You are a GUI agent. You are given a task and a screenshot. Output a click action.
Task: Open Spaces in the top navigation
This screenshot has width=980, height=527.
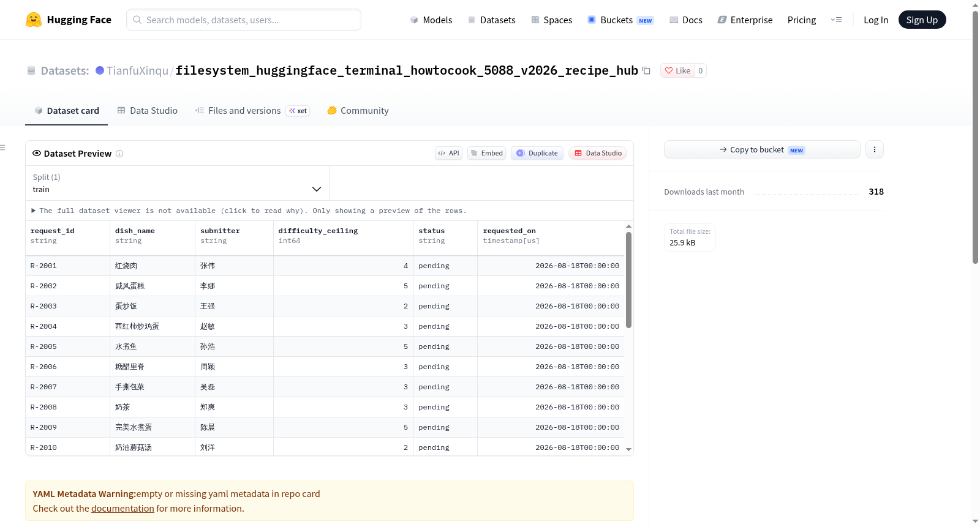[x=551, y=20]
